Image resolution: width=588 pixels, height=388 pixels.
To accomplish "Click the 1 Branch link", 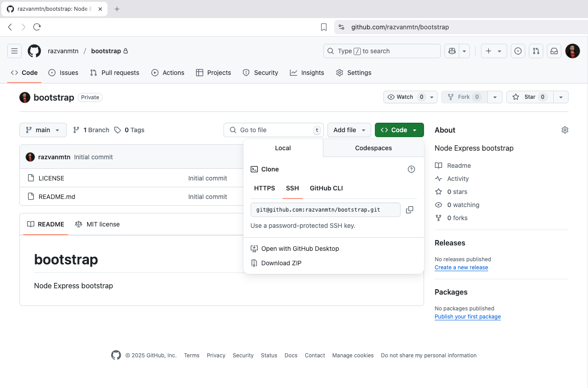I will (91, 130).
